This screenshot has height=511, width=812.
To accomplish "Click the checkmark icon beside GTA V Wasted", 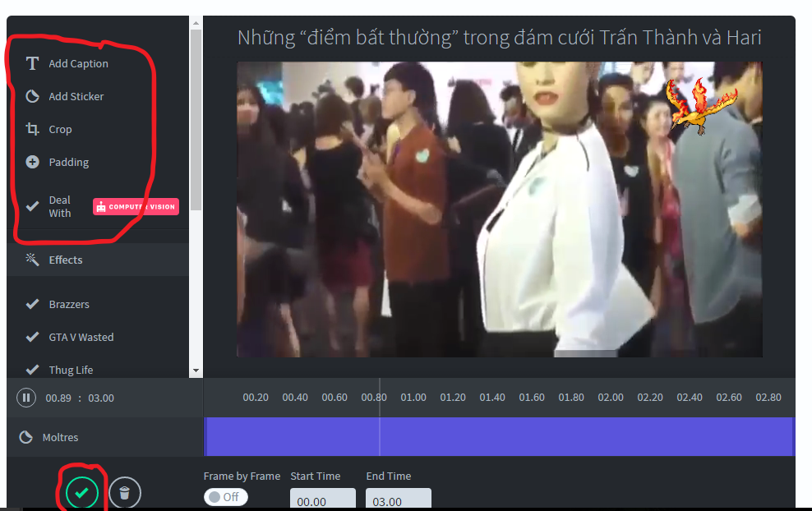I will (x=32, y=337).
